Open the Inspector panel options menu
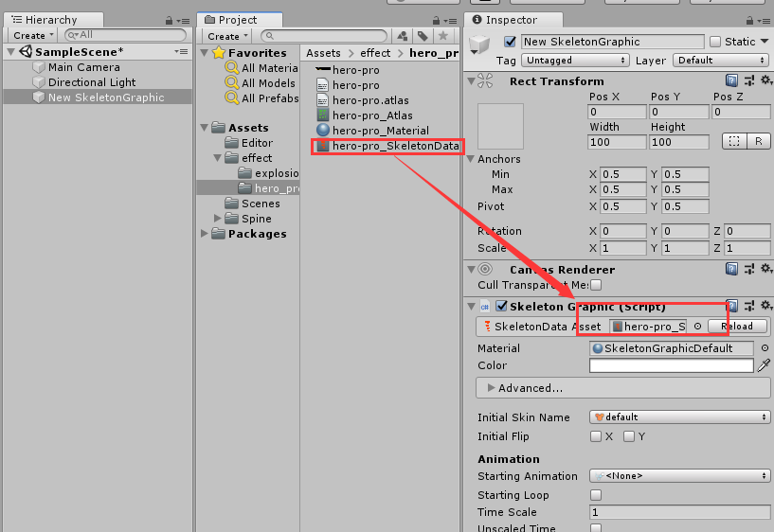This screenshot has width=774, height=532. tap(764, 21)
